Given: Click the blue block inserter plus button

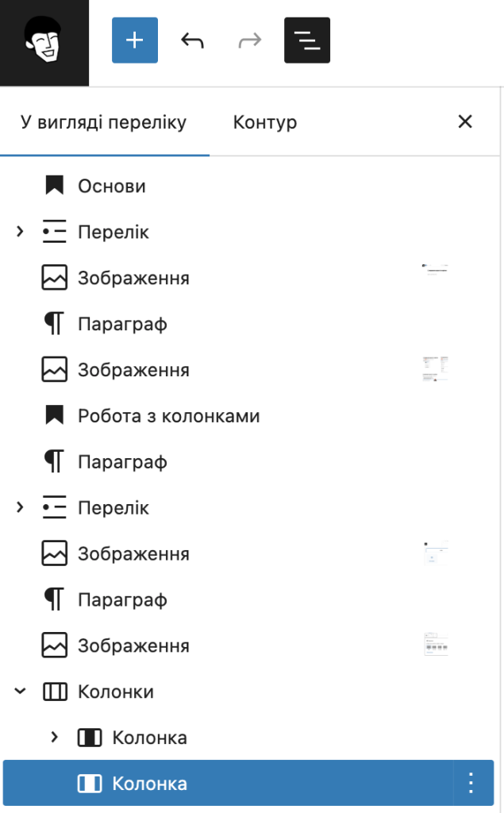Looking at the screenshot, I should [135, 40].
